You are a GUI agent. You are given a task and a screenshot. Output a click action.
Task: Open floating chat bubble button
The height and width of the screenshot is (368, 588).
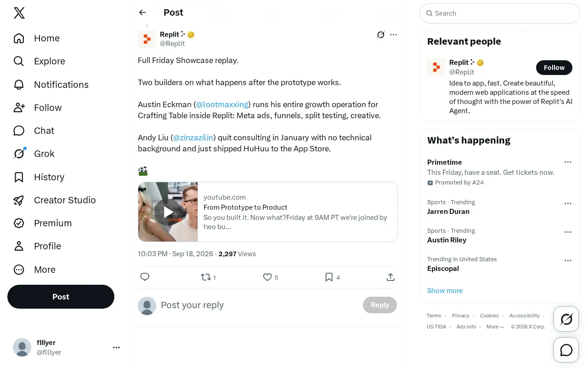point(566,350)
